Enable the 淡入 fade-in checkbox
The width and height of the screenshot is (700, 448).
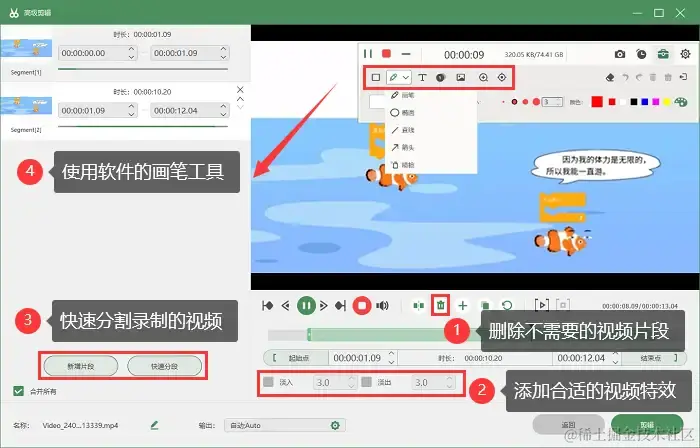(x=268, y=382)
